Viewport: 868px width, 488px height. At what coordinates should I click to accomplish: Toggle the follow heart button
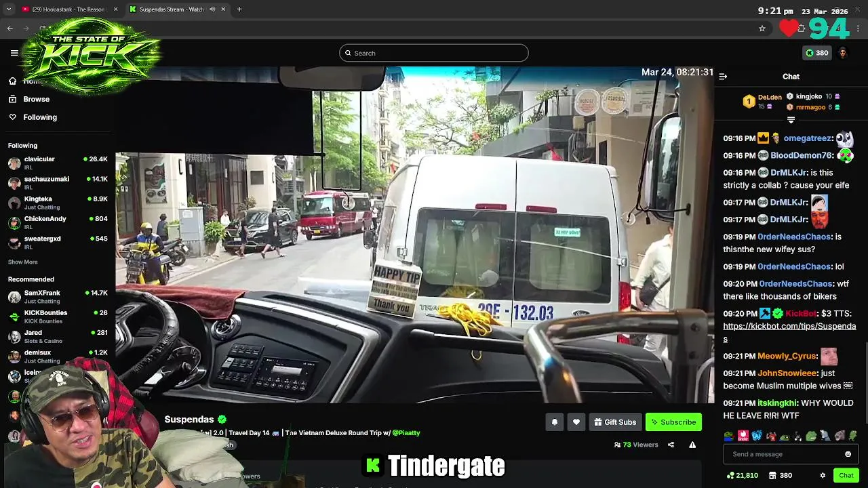tap(576, 422)
